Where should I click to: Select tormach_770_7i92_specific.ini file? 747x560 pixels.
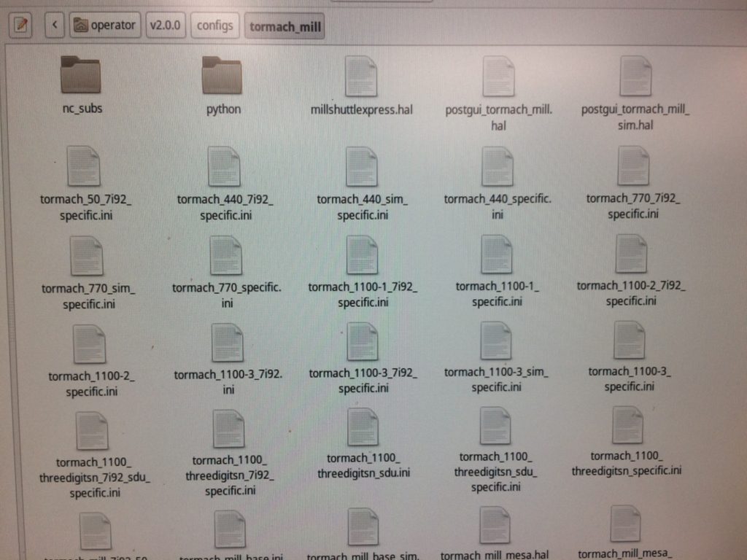633,183
